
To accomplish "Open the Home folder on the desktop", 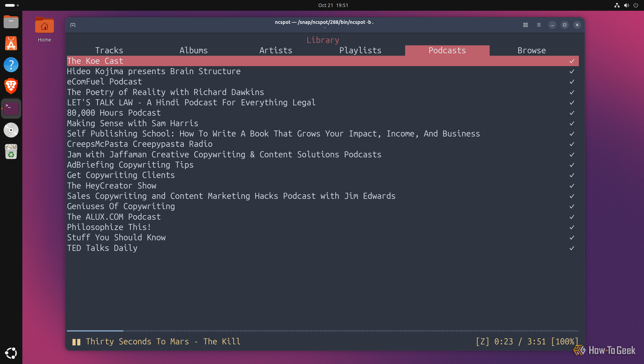I will pyautogui.click(x=44, y=30).
